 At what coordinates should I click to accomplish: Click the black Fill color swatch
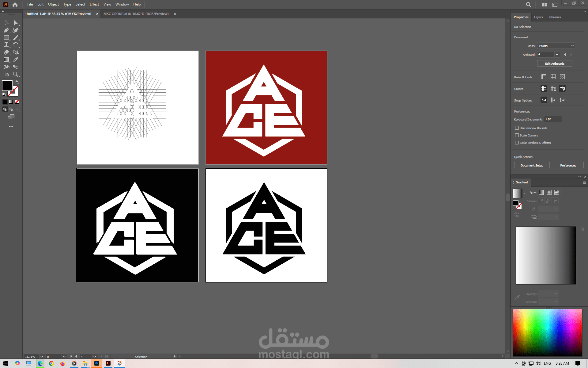7,85
